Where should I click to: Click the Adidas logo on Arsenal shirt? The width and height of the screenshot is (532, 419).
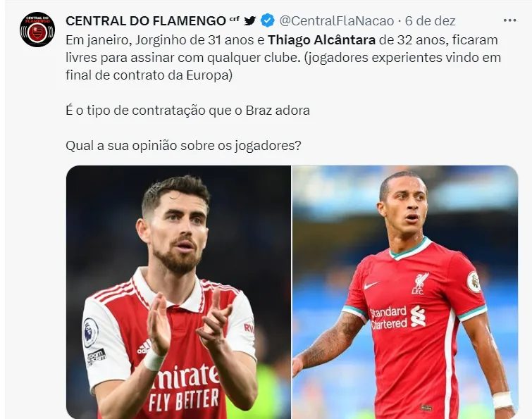[144, 346]
